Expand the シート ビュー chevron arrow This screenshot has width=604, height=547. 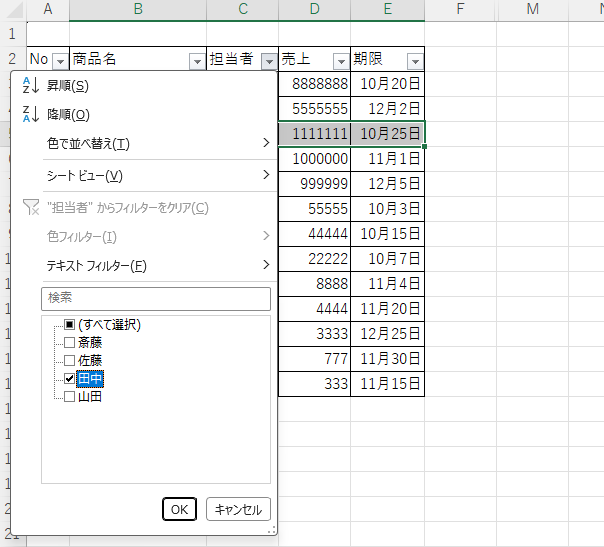(266, 175)
